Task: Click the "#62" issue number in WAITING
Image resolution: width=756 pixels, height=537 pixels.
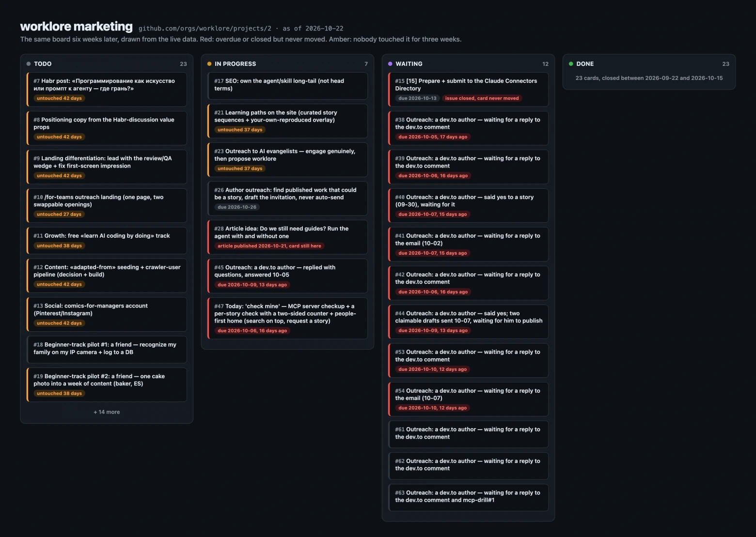Action: point(400,461)
